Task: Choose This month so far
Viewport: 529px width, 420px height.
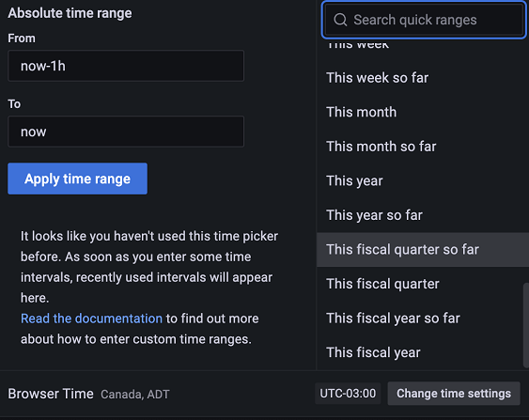Action: tap(423, 147)
